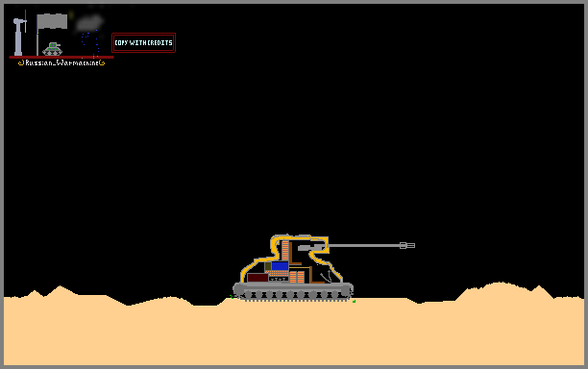
Task: Click the green pixel right of tank tracks
Action: (x=354, y=301)
